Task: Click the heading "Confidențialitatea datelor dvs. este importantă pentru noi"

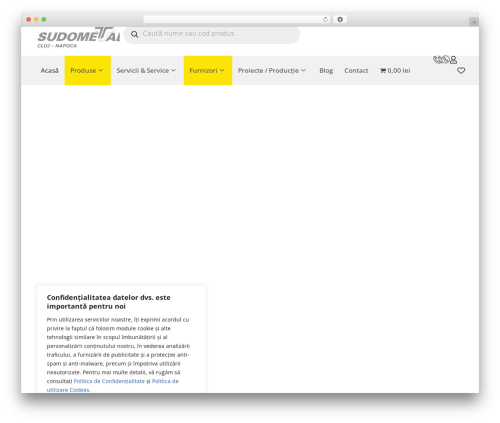Action: click(x=109, y=302)
